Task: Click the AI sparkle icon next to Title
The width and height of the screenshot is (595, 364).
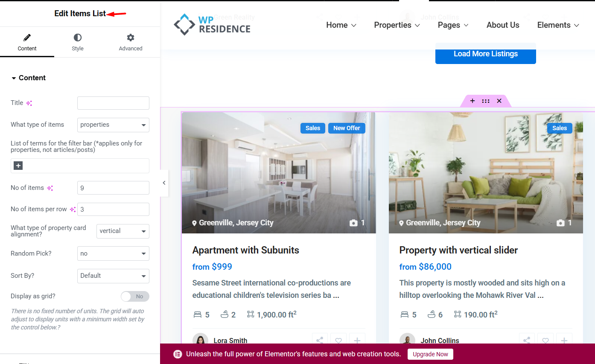Action: [29, 103]
